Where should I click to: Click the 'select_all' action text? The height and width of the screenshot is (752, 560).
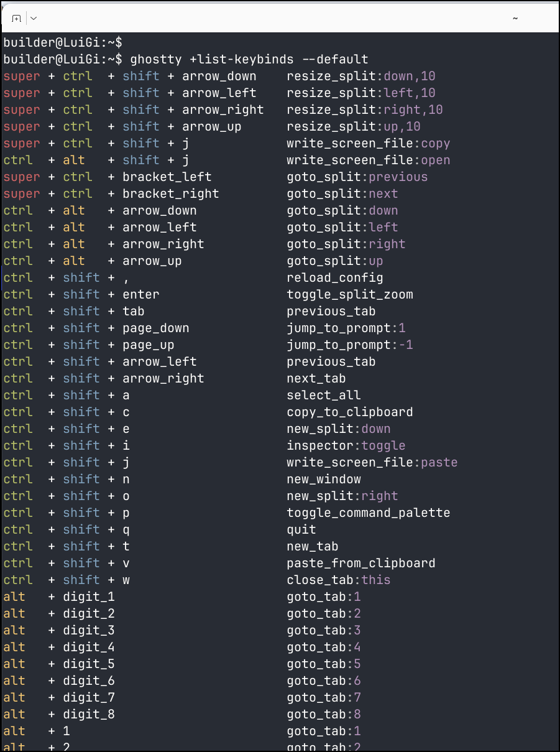tap(323, 396)
